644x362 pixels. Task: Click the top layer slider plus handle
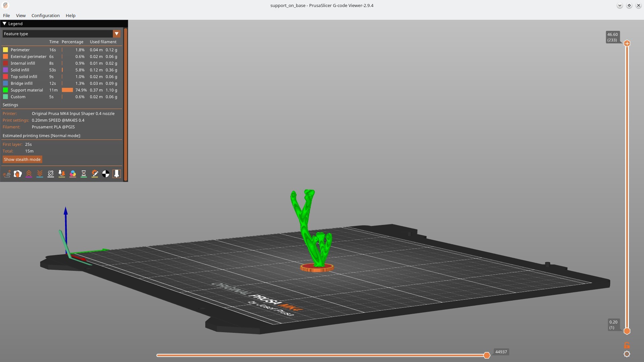point(627,43)
